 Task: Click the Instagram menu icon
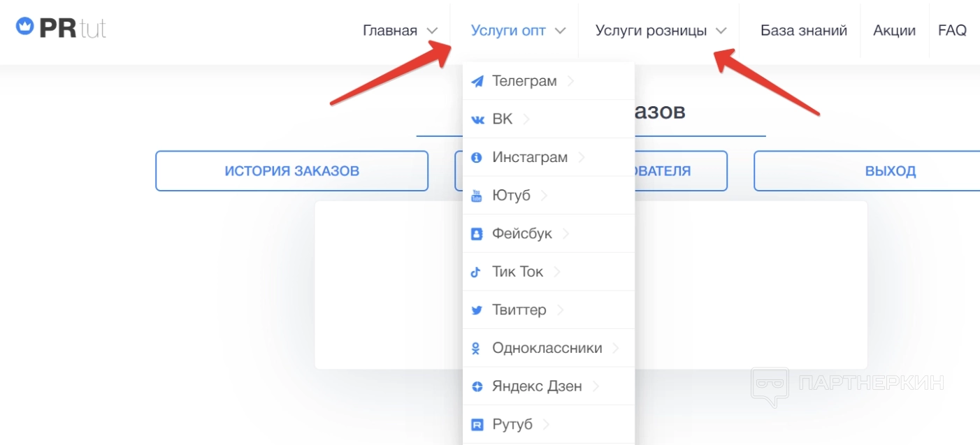477,158
